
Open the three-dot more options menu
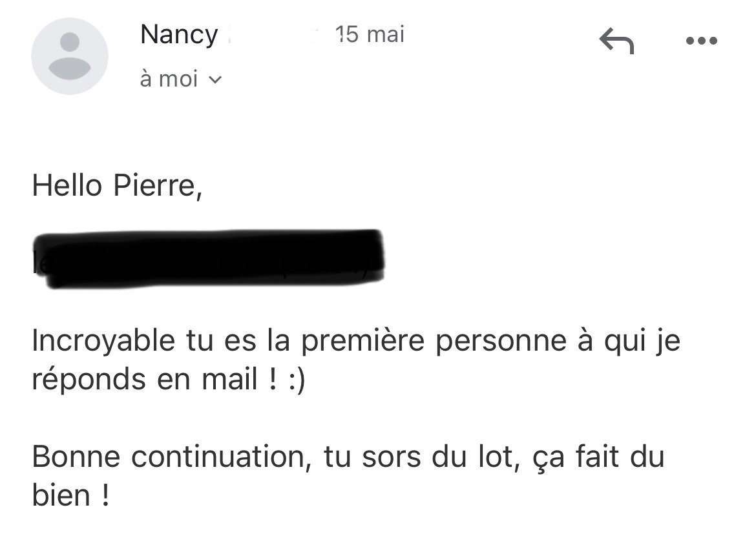point(701,41)
